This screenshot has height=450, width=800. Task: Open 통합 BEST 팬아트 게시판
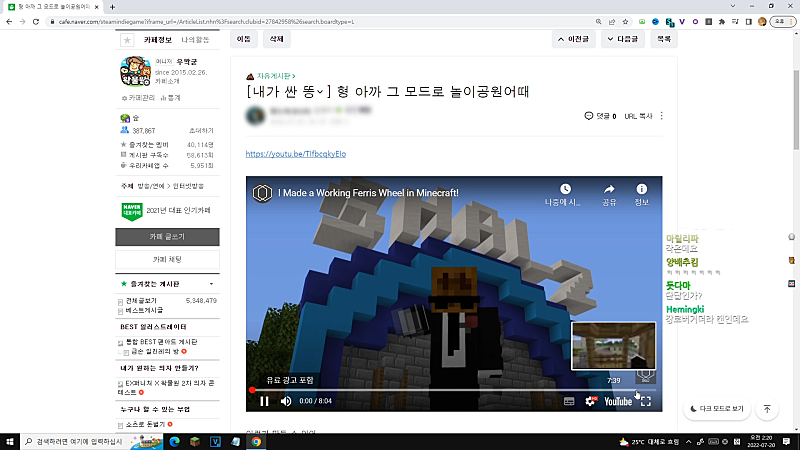(161, 342)
